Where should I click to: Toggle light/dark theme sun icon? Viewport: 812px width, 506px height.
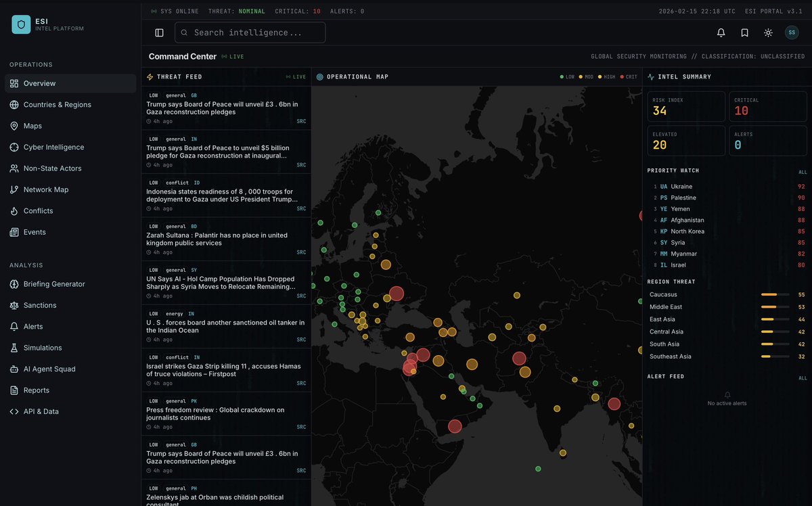(x=768, y=32)
